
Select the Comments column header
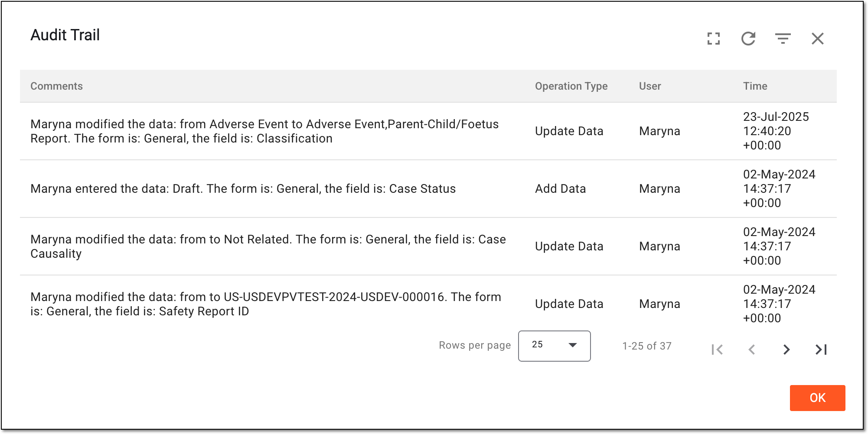click(x=56, y=86)
